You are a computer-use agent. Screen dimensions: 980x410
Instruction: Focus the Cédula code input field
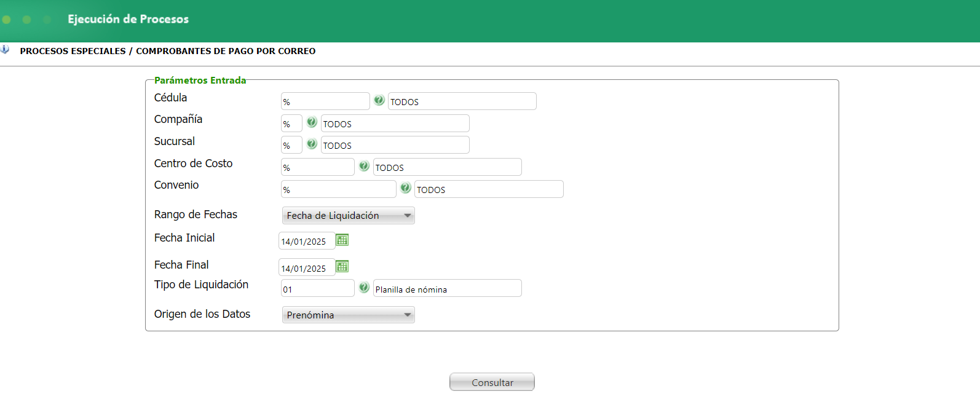(x=325, y=101)
